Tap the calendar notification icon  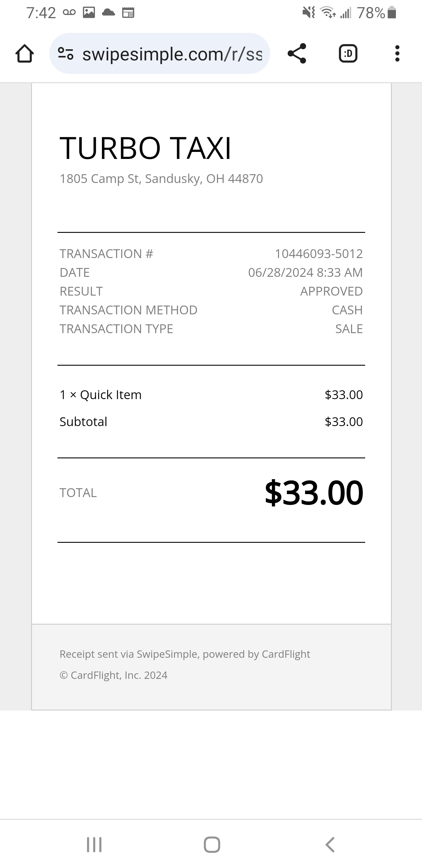click(128, 13)
